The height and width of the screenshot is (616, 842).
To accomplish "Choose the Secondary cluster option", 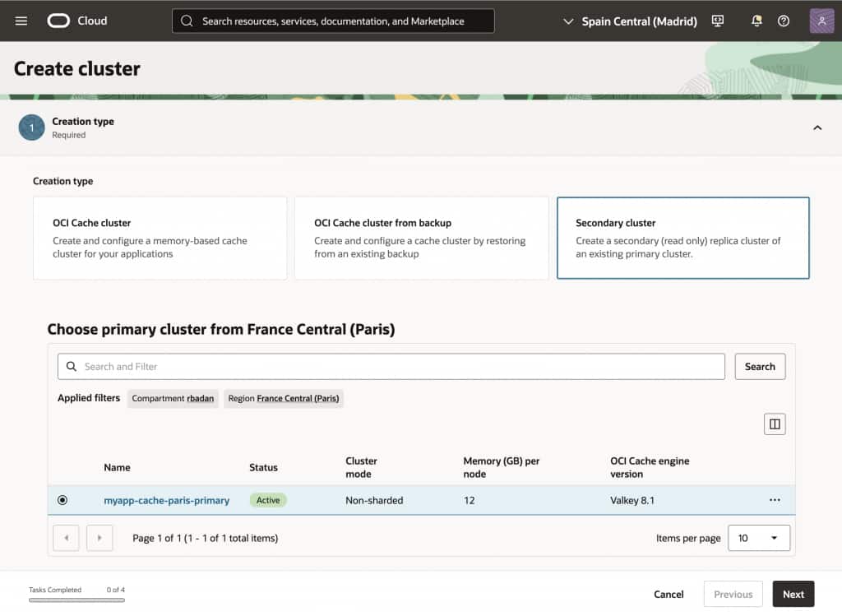I will tap(683, 238).
